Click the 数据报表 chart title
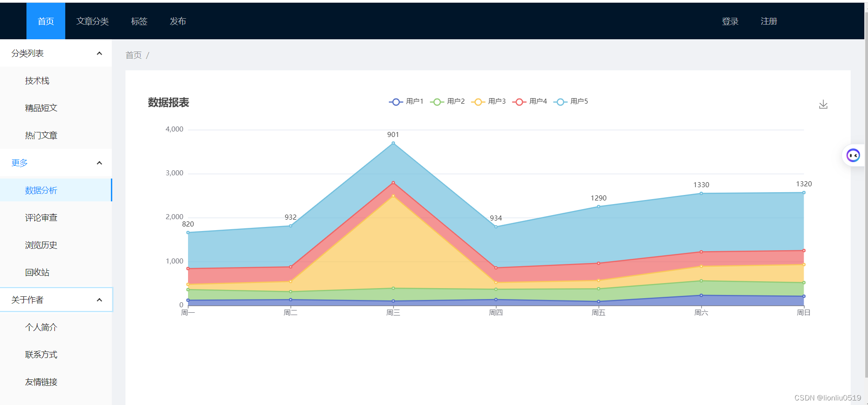This screenshot has width=868, height=405. click(168, 102)
